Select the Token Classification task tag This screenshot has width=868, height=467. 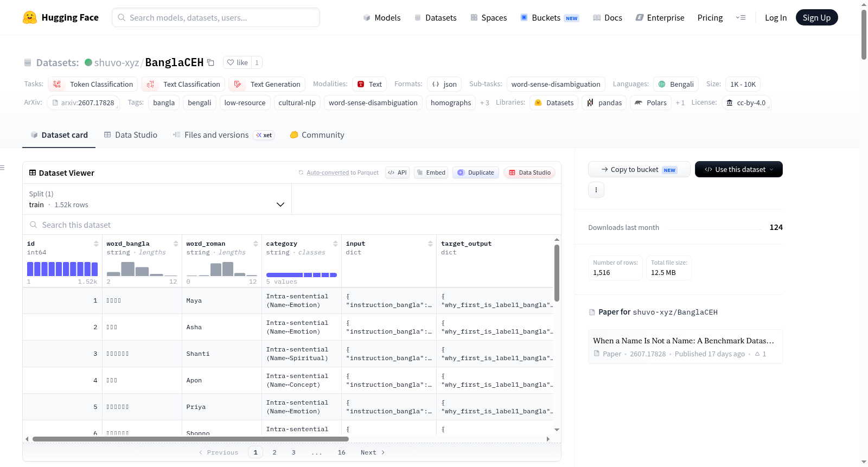(93, 84)
